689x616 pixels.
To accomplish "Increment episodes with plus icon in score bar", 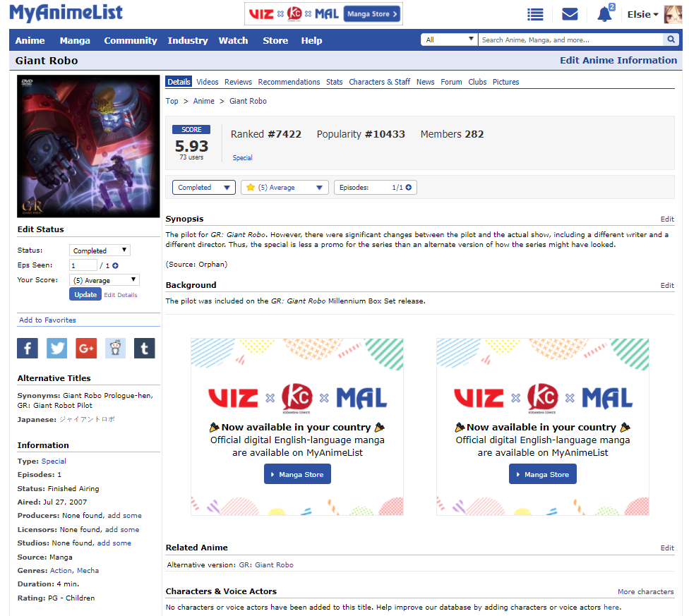I will 409,188.
